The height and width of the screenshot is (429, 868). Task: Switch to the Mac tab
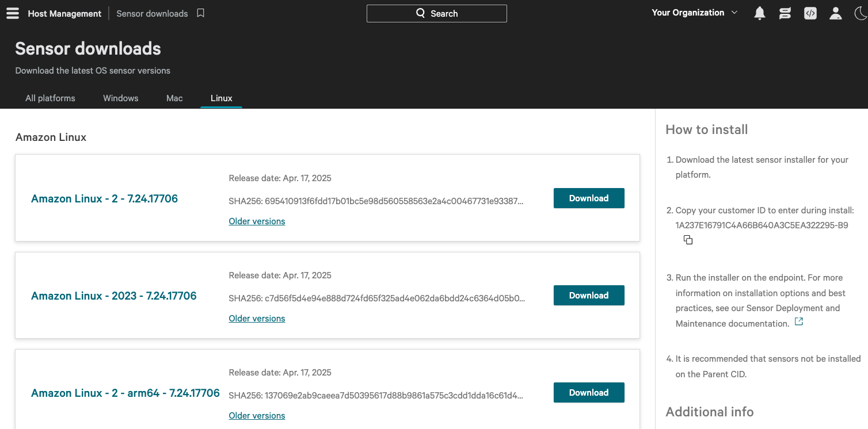click(174, 98)
